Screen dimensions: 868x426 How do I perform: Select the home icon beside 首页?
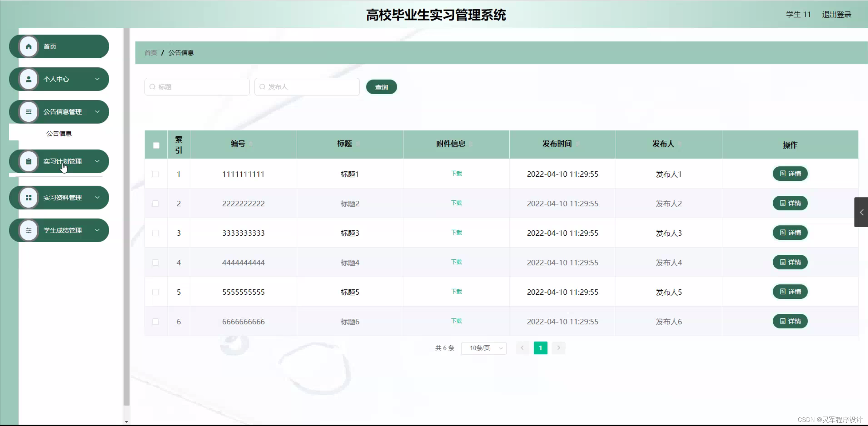click(x=29, y=46)
